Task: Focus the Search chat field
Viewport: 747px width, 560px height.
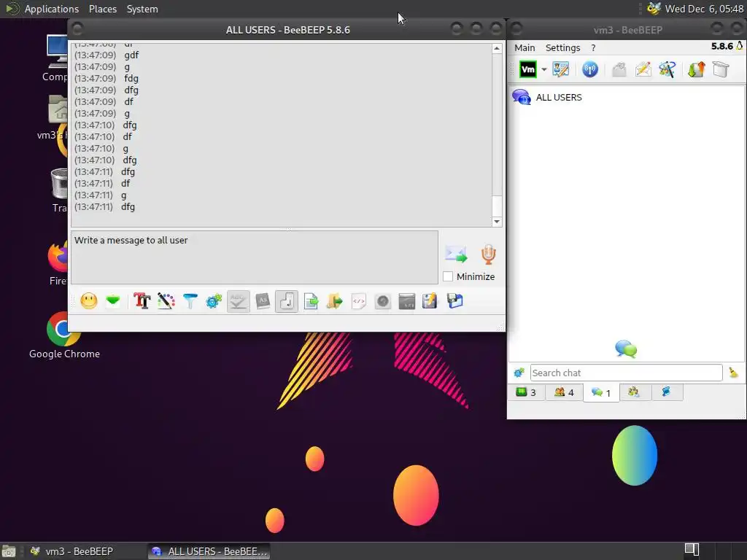Action: coord(626,373)
